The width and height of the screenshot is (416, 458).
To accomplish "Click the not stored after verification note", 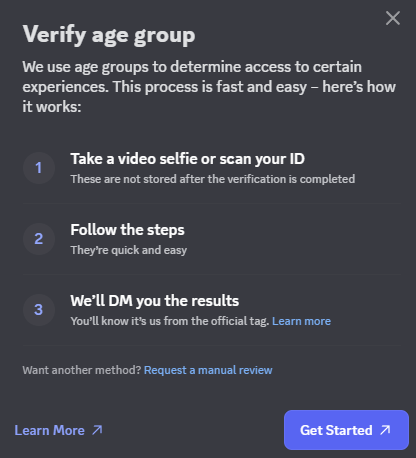I will coord(213,179).
